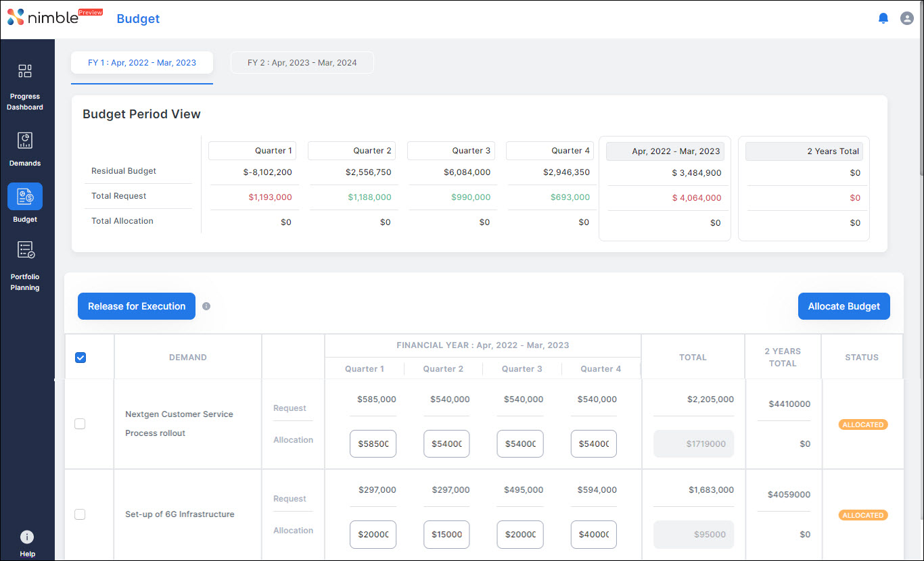The width and height of the screenshot is (924, 561).
Task: Click the Release for Execution button
Action: (x=137, y=306)
